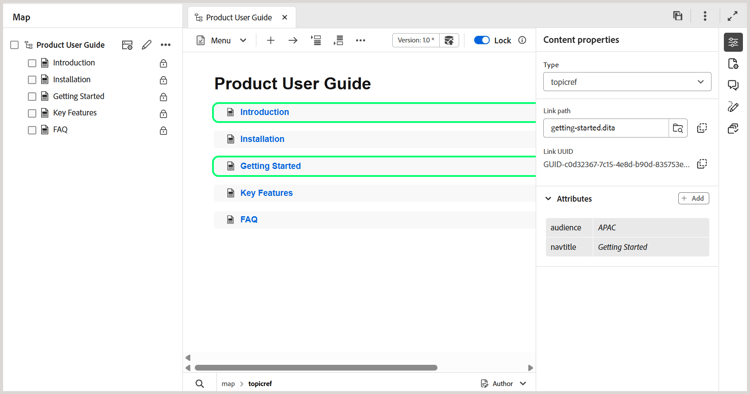750x394 pixels.
Task: Collapse the Attributes section
Action: [x=548, y=198]
